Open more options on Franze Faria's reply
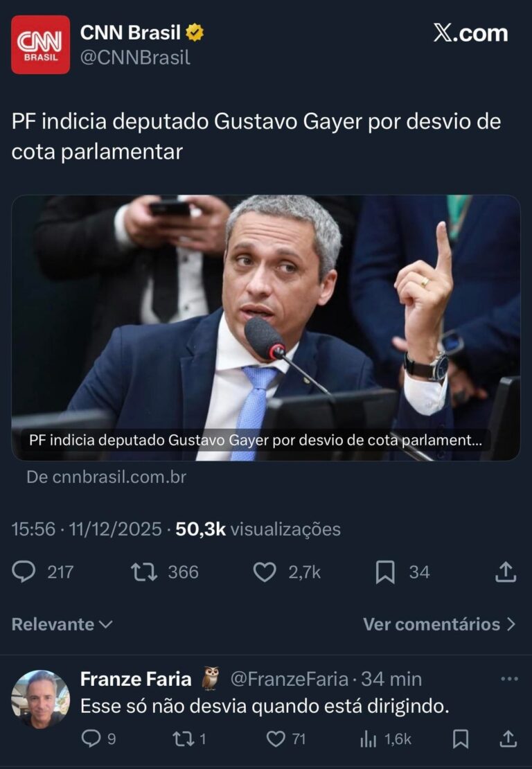Image resolution: width=532 pixels, height=769 pixels. [x=509, y=679]
